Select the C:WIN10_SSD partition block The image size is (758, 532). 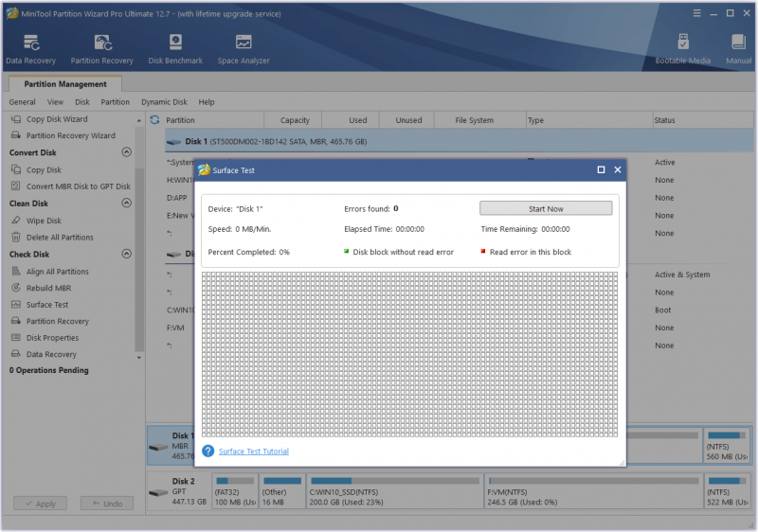coord(394,491)
